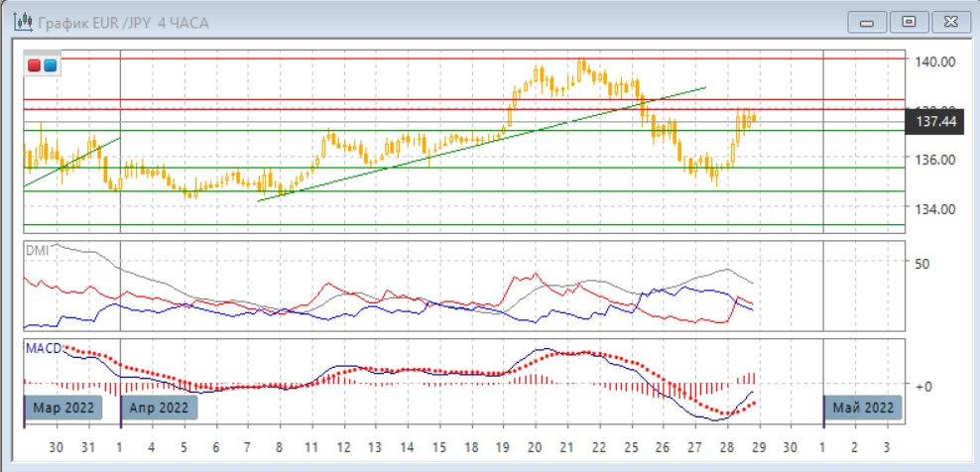Click the DMI scale value 50
The height and width of the screenshot is (472, 980).
[x=922, y=264]
